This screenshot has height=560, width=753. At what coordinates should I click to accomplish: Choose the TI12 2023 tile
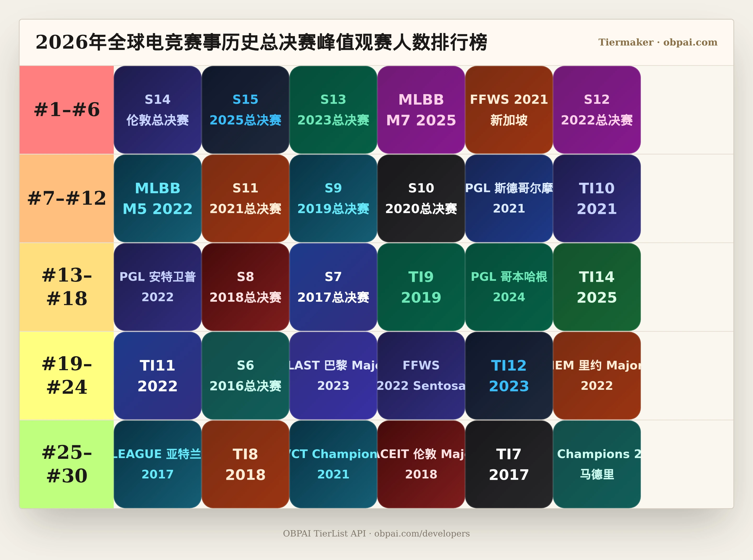[x=509, y=376]
